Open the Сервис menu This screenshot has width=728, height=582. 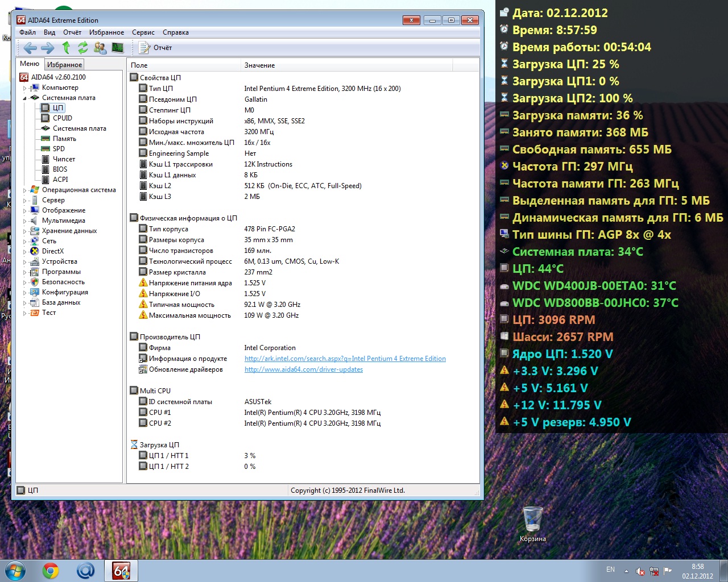[x=143, y=32]
